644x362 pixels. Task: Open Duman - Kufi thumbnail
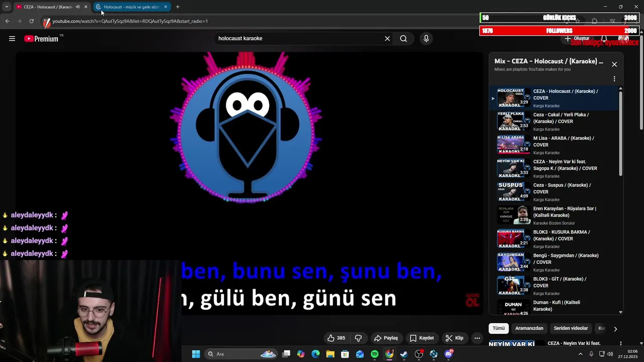[513, 308]
